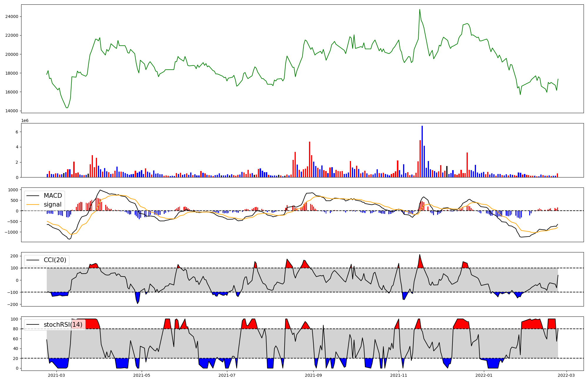Image resolution: width=588 pixels, height=382 pixels.
Task: Click the signal legend entry
Action: pyautogui.click(x=53, y=205)
